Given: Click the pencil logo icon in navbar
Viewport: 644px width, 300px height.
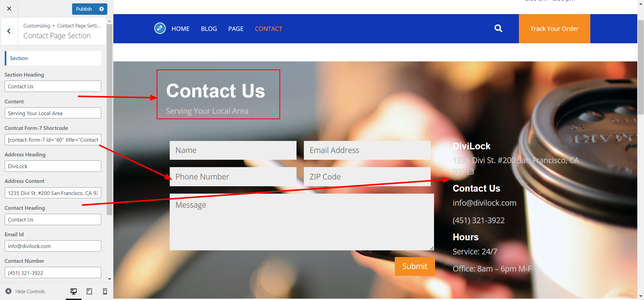Looking at the screenshot, I should tap(160, 28).
